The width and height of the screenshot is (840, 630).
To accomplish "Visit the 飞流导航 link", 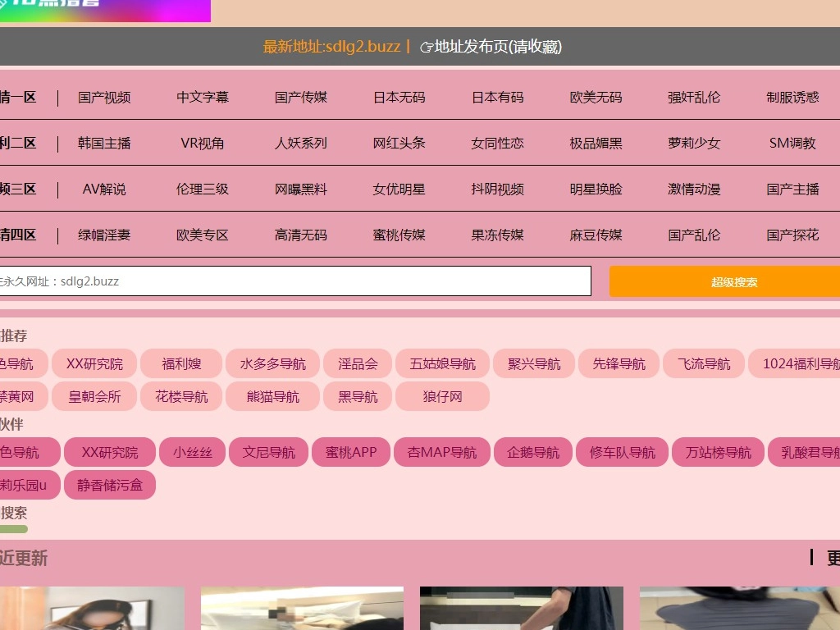I will (x=704, y=363).
